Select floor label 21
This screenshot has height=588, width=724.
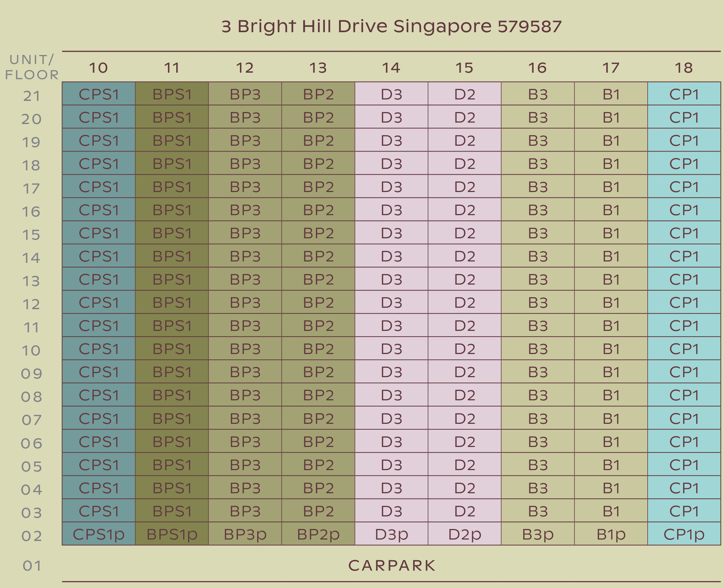(31, 96)
